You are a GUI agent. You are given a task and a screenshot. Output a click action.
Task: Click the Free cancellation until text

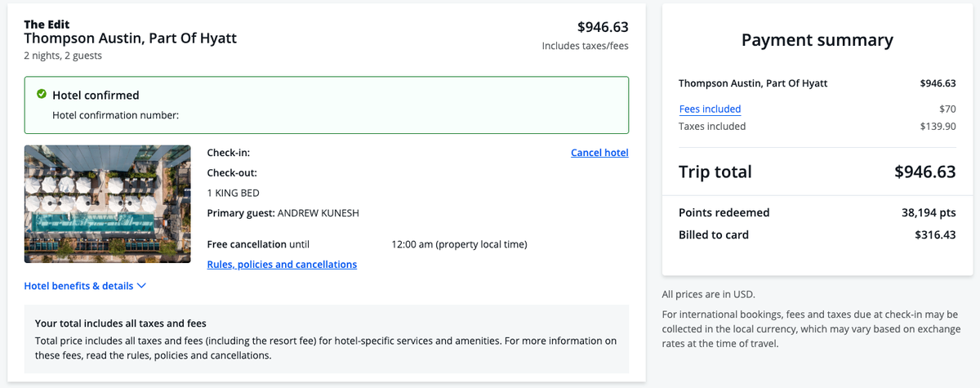(258, 244)
